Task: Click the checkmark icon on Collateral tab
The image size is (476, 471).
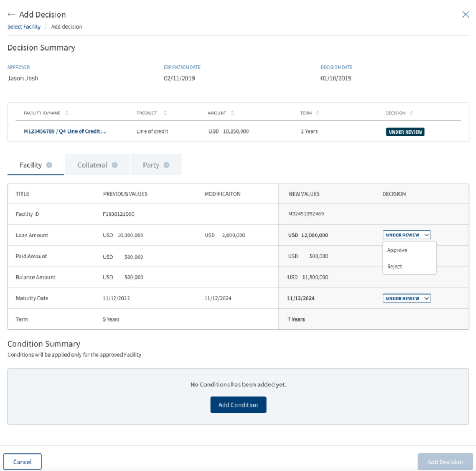Action: [x=114, y=165]
